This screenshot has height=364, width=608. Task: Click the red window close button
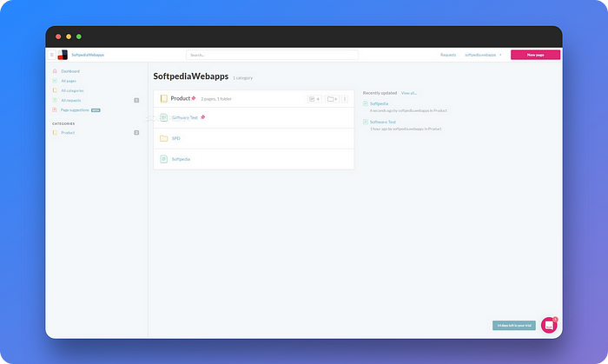click(x=58, y=36)
